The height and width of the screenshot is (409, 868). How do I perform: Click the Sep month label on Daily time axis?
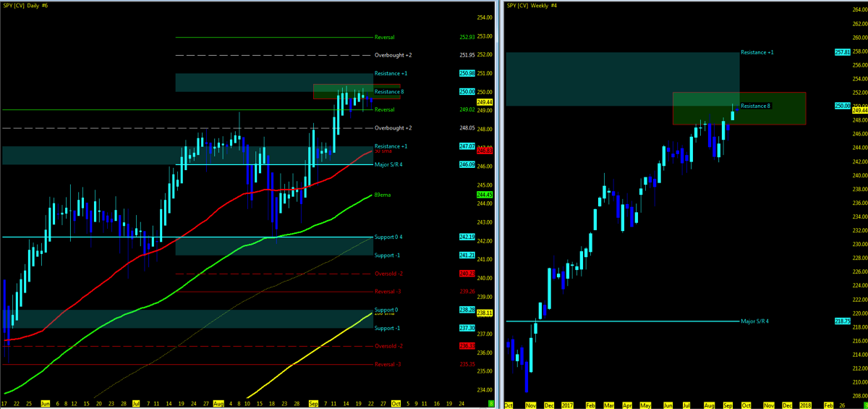coord(312,403)
